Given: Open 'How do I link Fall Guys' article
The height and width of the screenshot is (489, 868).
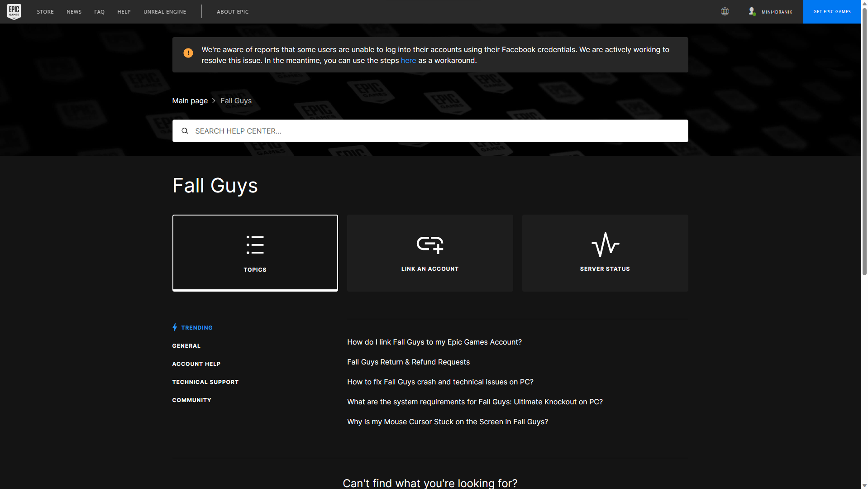Looking at the screenshot, I should [434, 342].
